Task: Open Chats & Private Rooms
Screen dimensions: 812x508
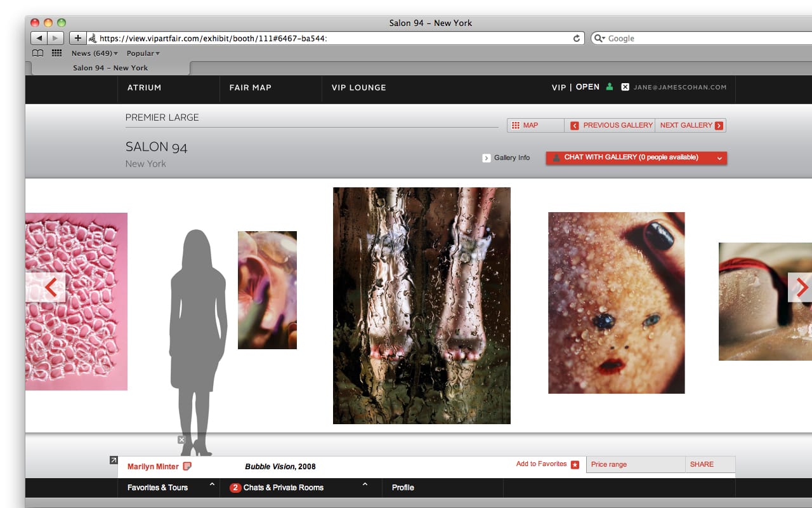Action: (284, 488)
